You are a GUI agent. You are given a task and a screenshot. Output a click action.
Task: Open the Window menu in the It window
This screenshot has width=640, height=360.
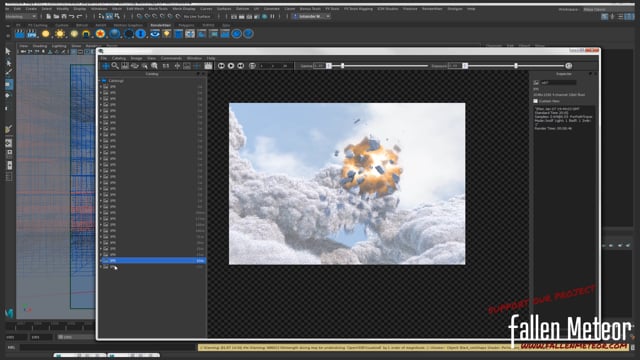tap(194, 58)
